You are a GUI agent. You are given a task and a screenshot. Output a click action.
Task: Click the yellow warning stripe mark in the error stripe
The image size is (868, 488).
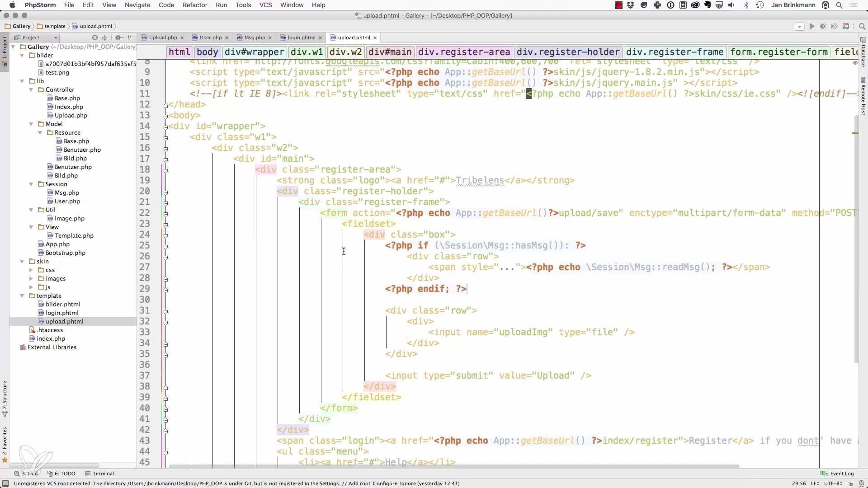855,133
